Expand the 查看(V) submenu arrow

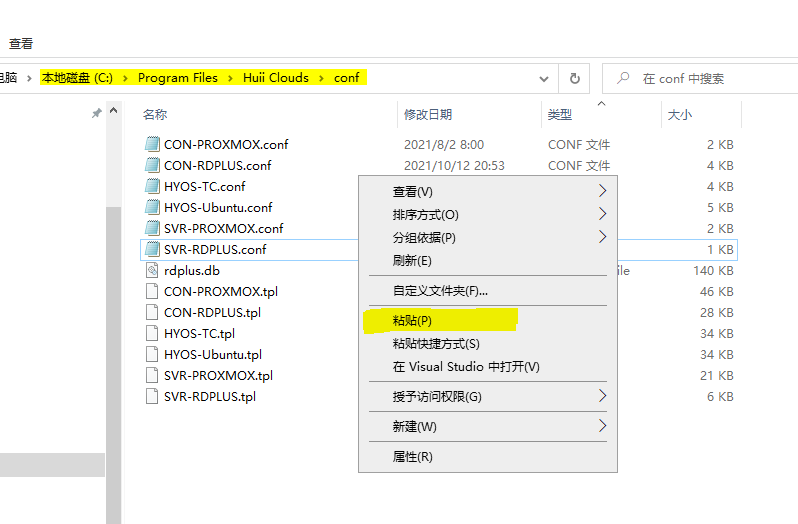click(x=602, y=191)
